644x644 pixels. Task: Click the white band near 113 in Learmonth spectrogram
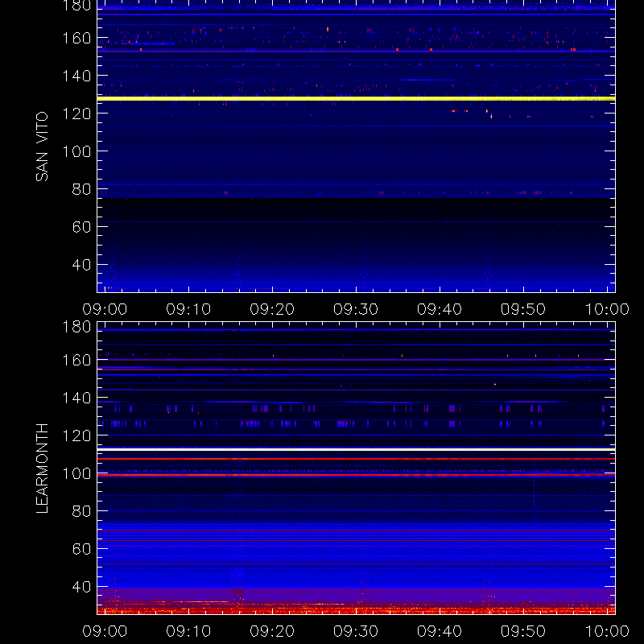click(x=356, y=450)
